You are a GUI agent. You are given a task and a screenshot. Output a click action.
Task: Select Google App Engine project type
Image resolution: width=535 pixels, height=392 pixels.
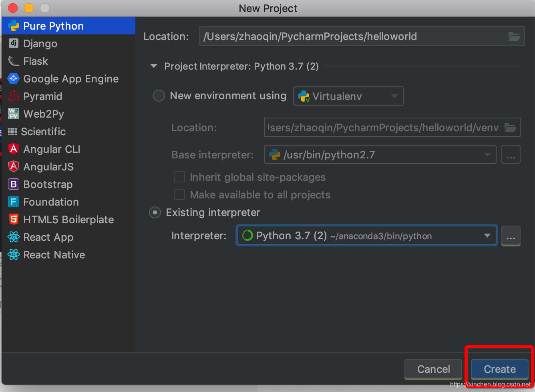click(x=68, y=78)
